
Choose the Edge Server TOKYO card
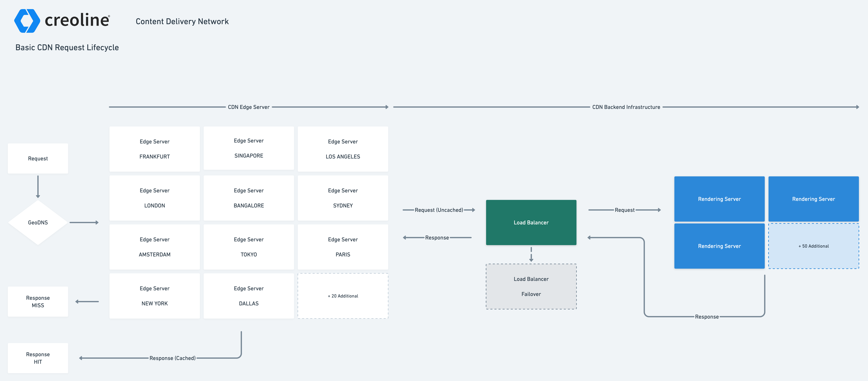(249, 247)
